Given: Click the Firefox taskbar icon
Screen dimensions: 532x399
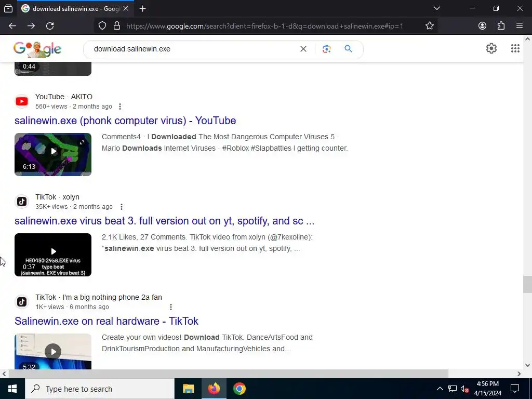Looking at the screenshot, I should click(214, 389).
